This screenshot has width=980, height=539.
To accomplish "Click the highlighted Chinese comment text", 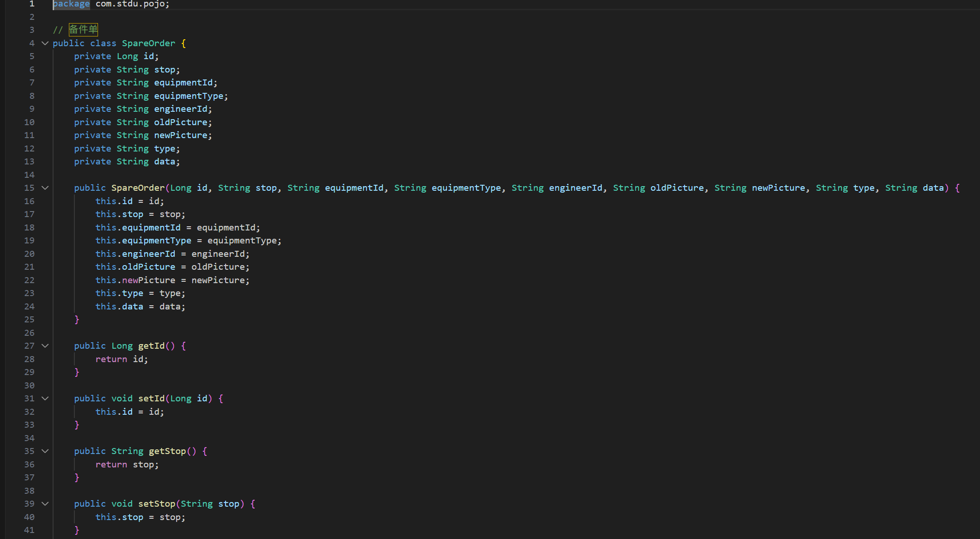I will pyautogui.click(x=83, y=30).
